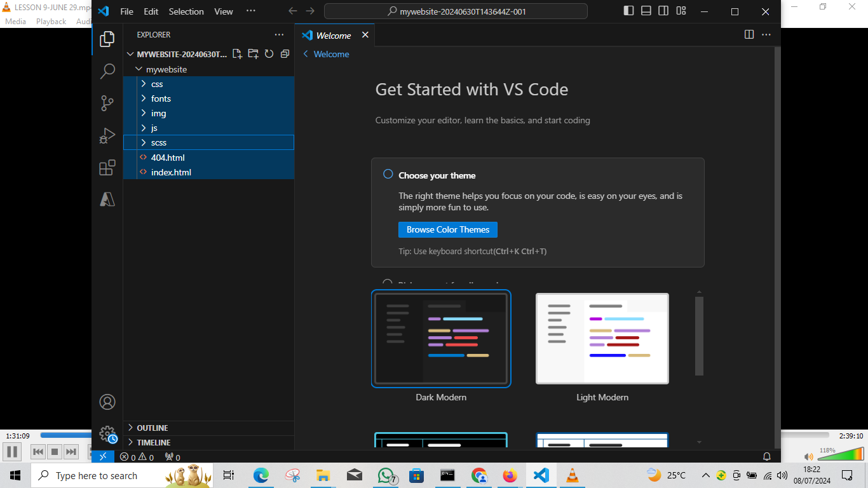The image size is (868, 488).
Task: Collapse all folders in Explorer
Action: pos(285,54)
